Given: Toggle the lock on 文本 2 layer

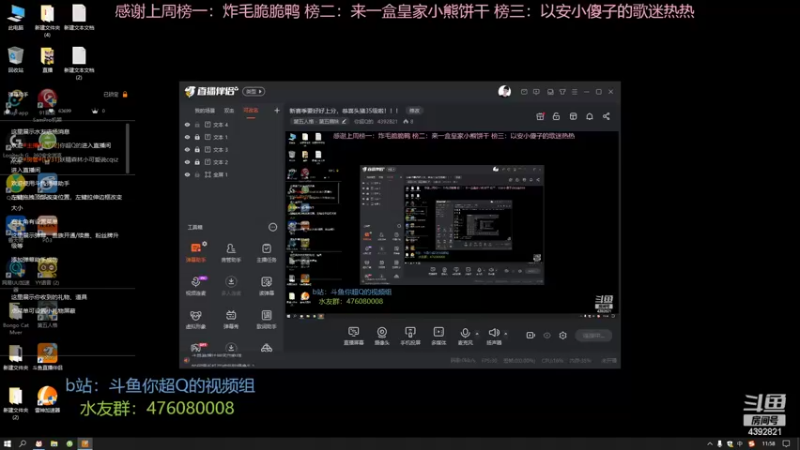Looking at the screenshot, I should [x=197, y=162].
